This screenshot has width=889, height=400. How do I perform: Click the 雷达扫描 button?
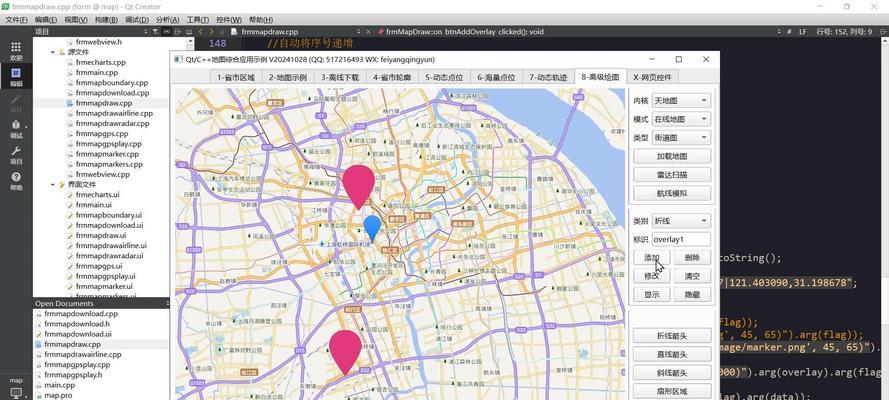672,175
